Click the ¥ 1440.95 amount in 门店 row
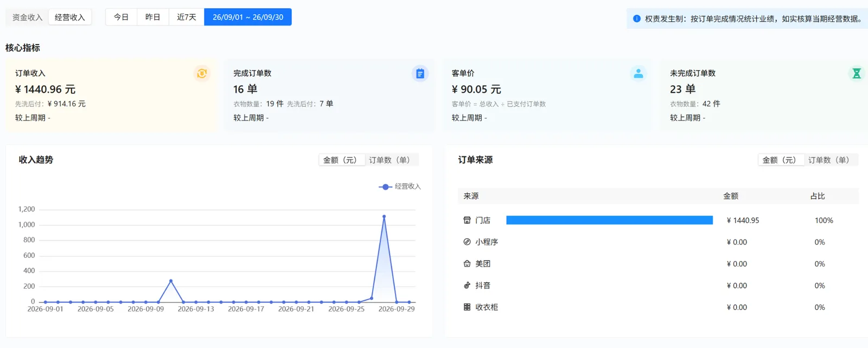 pyautogui.click(x=743, y=220)
